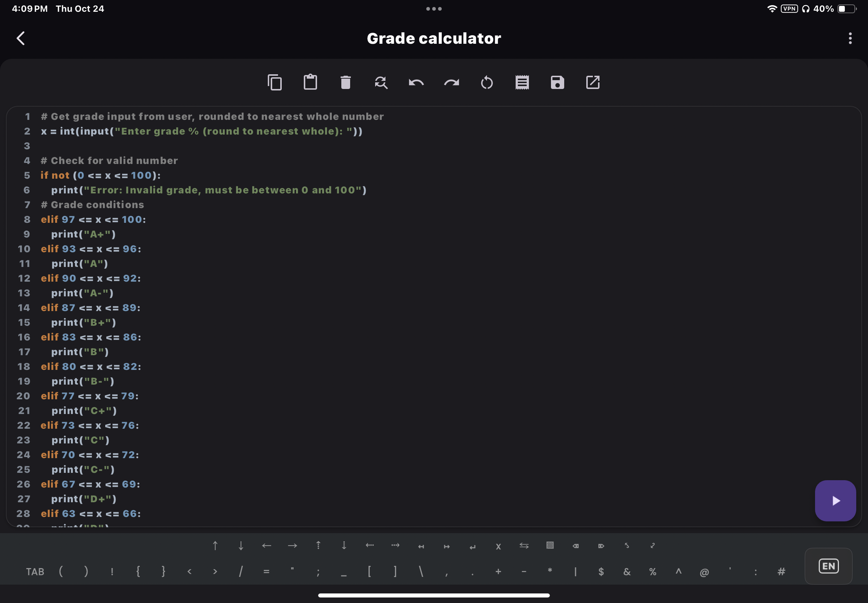
Task: Open the top multitasking three dots
Action: (x=433, y=9)
